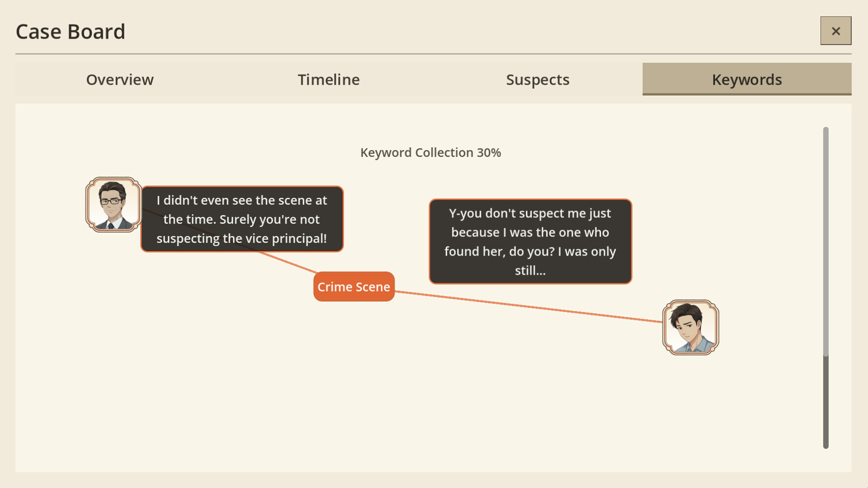The width and height of the screenshot is (868, 488).
Task: Select the Crime Scene keyword node
Action: [354, 286]
